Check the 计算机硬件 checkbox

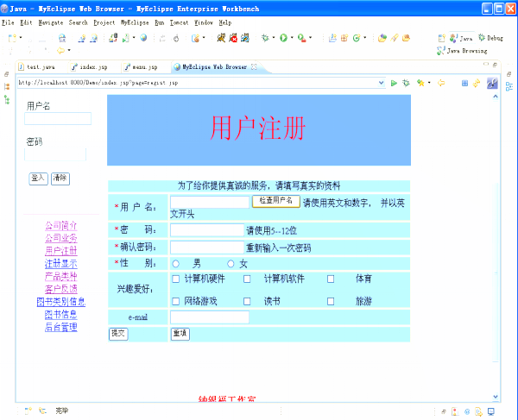176,279
